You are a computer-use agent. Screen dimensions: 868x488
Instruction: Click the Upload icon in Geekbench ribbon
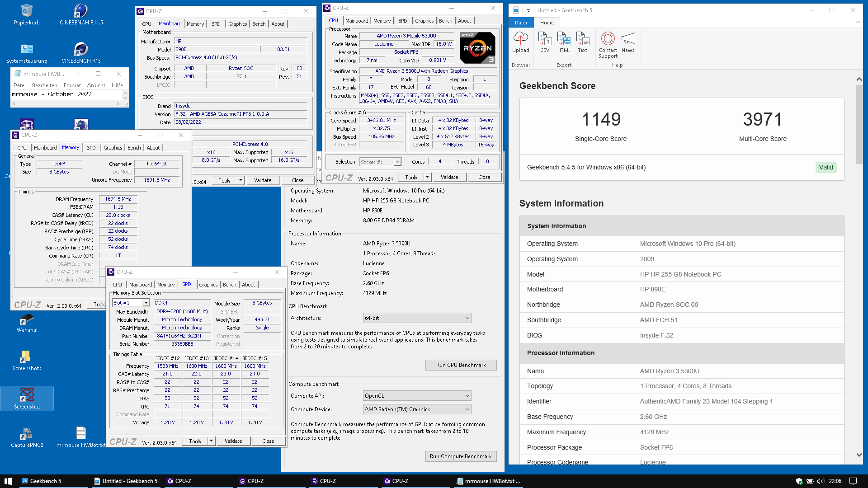click(x=520, y=42)
